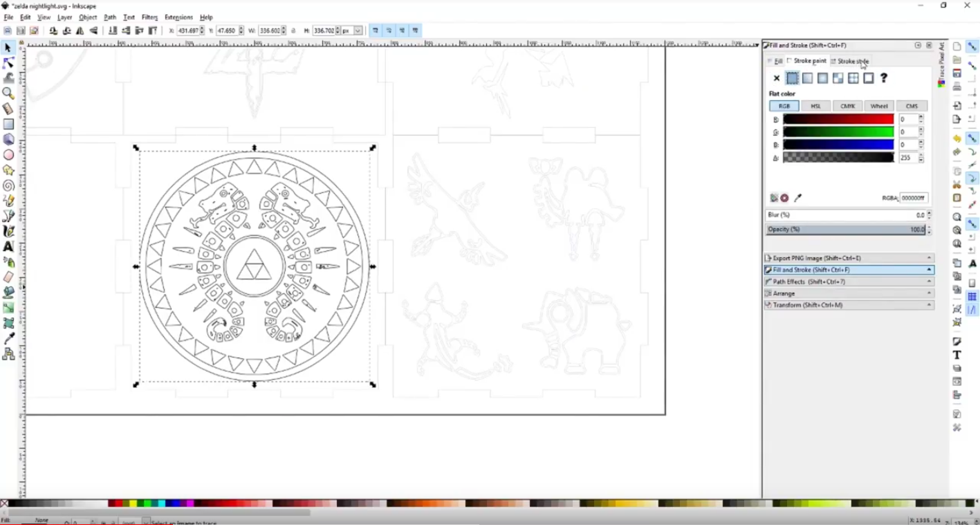Select the Gradient tool
The width and height of the screenshot is (980, 525).
click(x=8, y=308)
